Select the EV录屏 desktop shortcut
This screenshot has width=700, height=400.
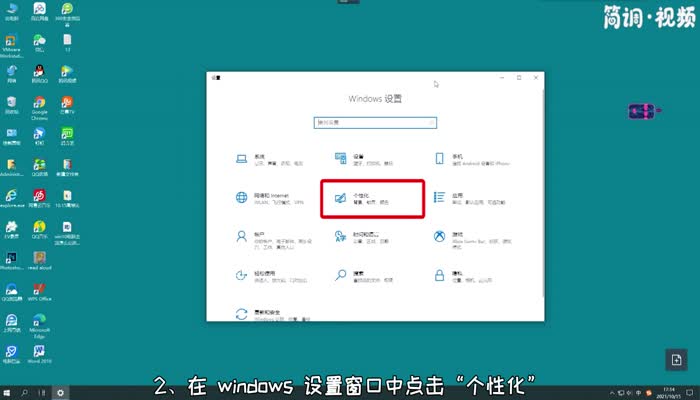point(12,230)
